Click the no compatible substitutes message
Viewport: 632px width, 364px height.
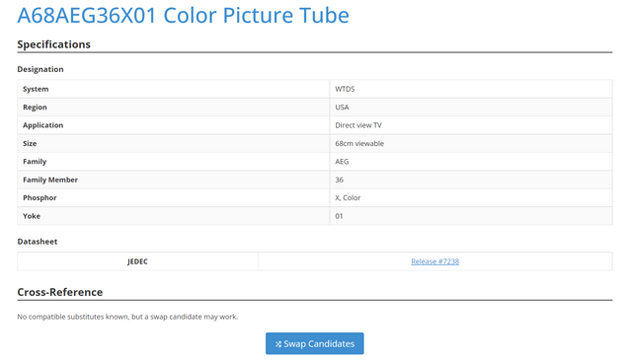point(127,317)
